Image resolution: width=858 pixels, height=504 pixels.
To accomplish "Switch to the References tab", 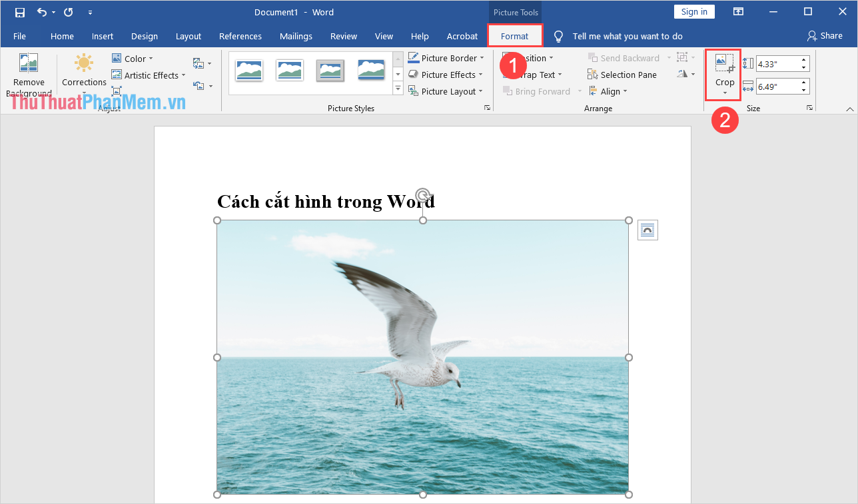I will (x=240, y=36).
